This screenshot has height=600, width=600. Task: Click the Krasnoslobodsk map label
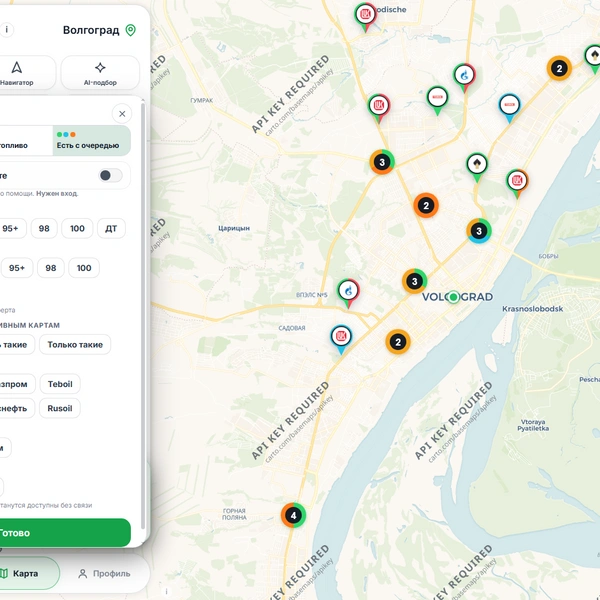[x=532, y=309]
